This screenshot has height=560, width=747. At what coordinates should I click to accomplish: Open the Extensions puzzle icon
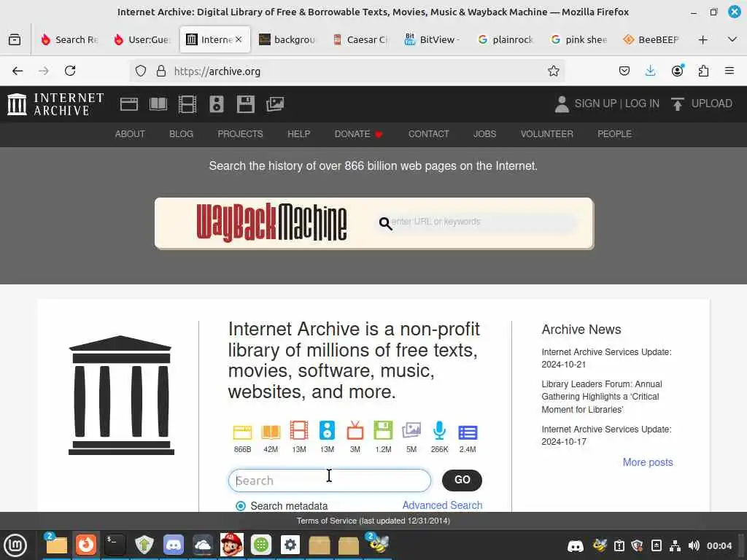click(x=703, y=71)
